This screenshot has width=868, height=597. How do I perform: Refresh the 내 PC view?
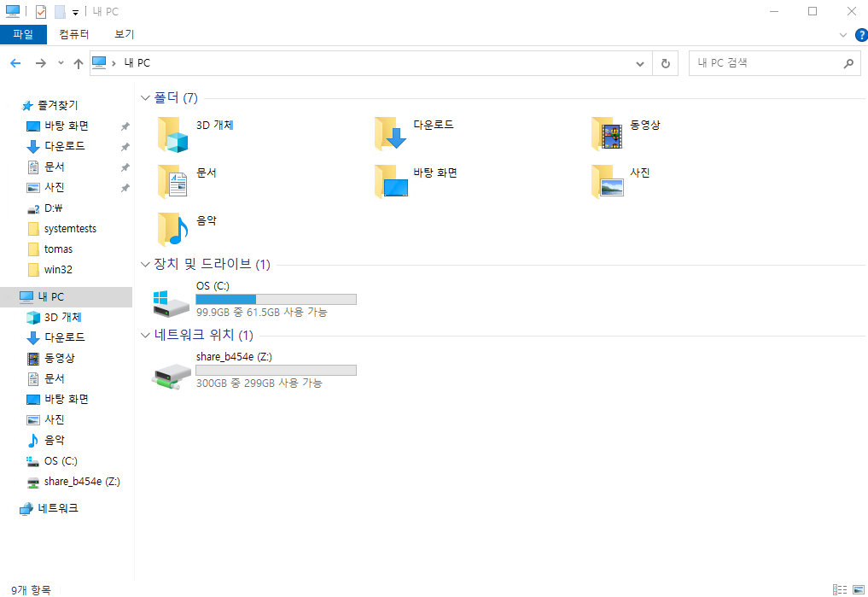tap(666, 64)
